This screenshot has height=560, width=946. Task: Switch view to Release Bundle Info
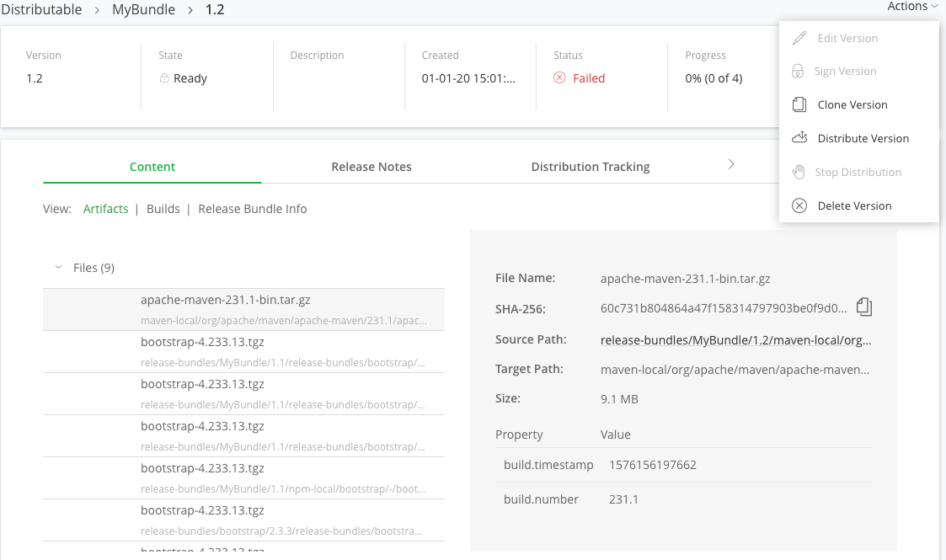click(252, 209)
